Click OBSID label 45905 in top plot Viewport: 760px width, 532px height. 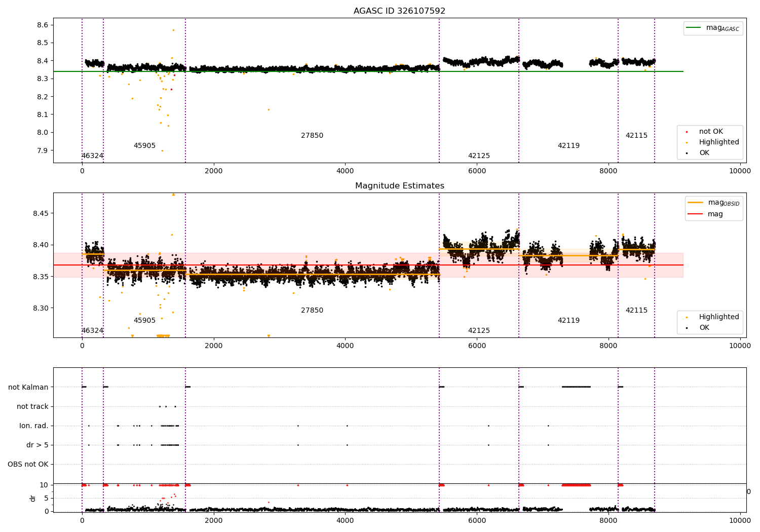pyautogui.click(x=144, y=146)
